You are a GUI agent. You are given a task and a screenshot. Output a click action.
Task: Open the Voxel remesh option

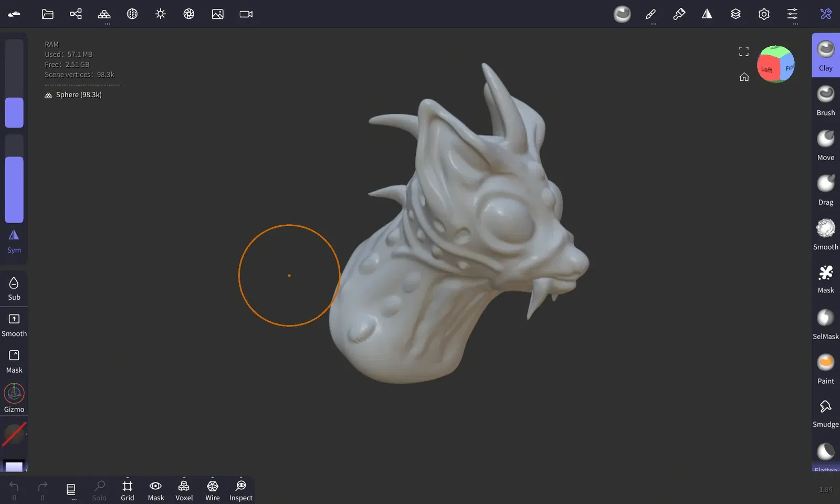coord(184,490)
